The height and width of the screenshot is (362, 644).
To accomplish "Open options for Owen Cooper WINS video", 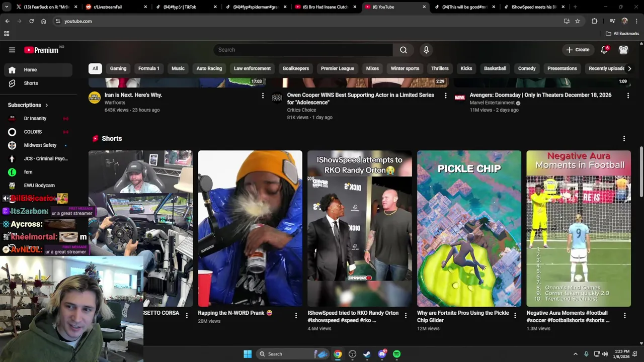I will point(445,96).
